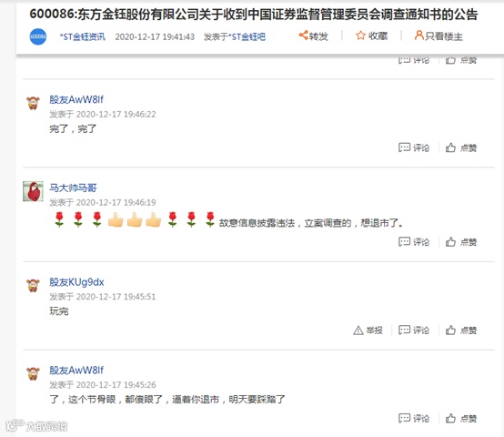Click comment icon under 完了,完了 reply
Viewport: 504px width, 437px height.
tap(404, 147)
